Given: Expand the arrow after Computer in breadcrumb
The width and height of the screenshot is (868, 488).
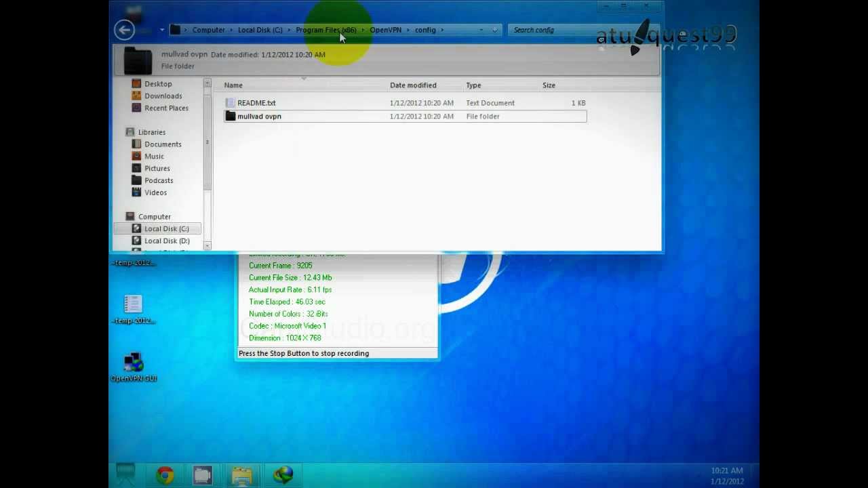Looking at the screenshot, I should (231, 30).
